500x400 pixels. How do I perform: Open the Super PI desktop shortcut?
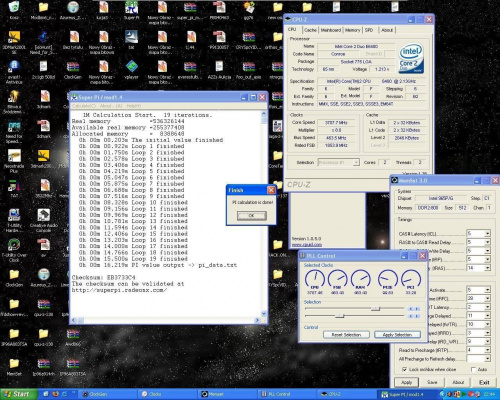pyautogui.click(x=131, y=10)
